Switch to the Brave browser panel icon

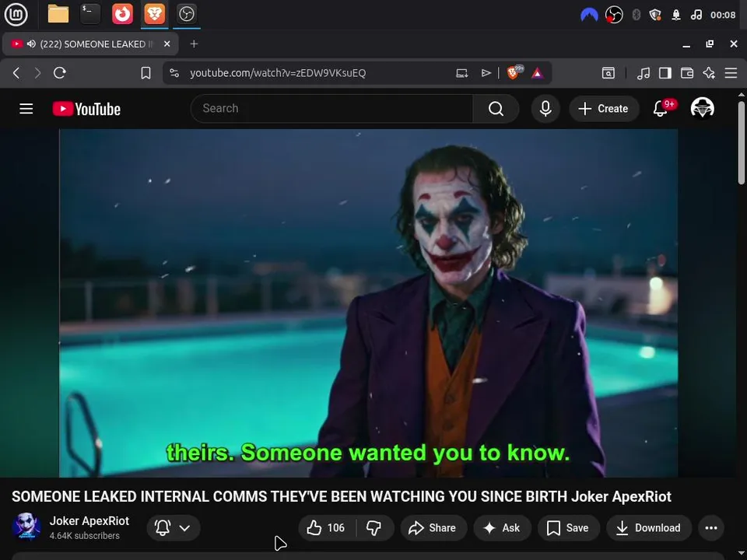154,14
